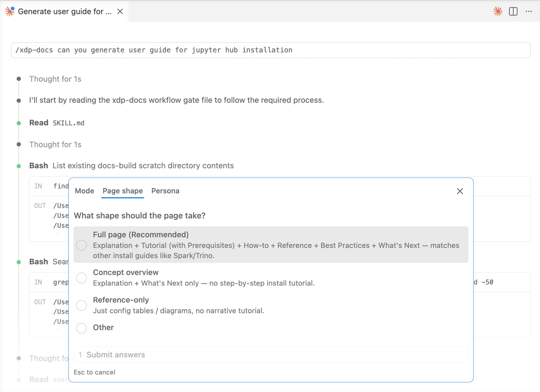Click the 'Esc to cancel' text
The height and width of the screenshot is (392, 540).
point(94,372)
